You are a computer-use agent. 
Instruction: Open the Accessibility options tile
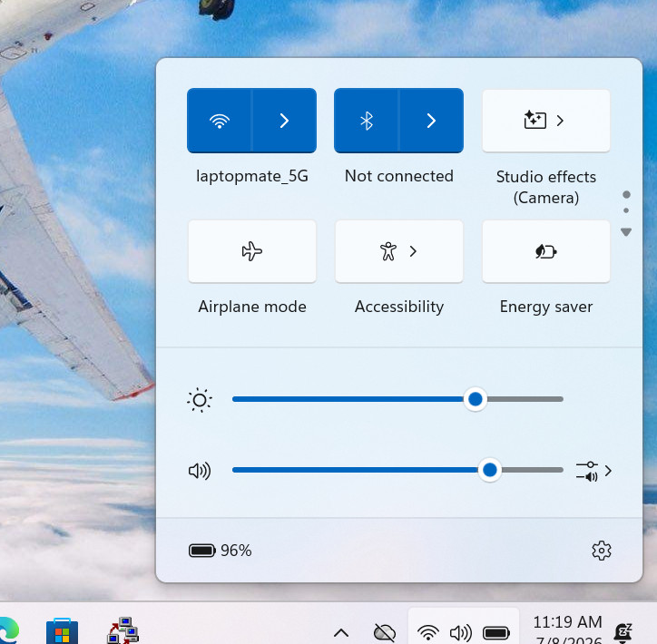pyautogui.click(x=399, y=251)
